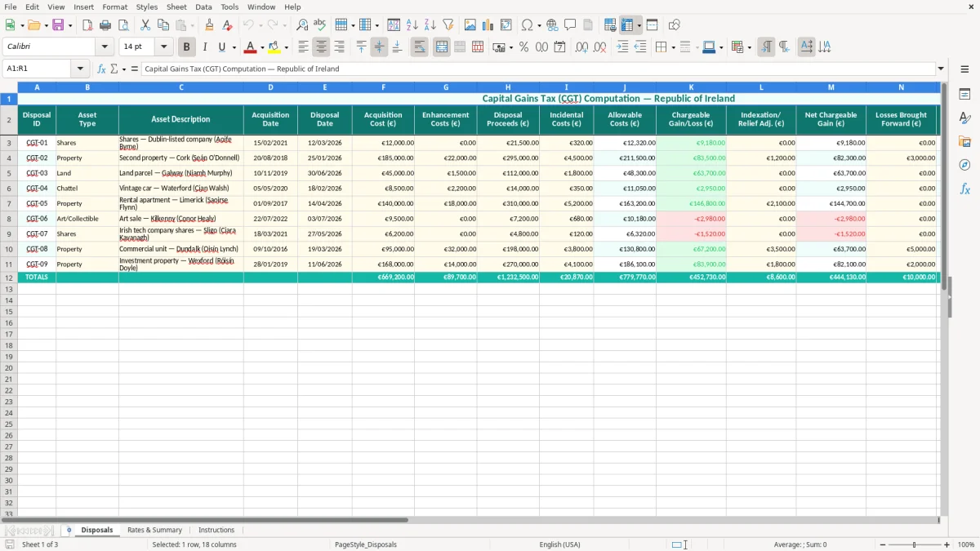Insert Pivot Table icon
The width and height of the screenshot is (980, 551).
(506, 25)
